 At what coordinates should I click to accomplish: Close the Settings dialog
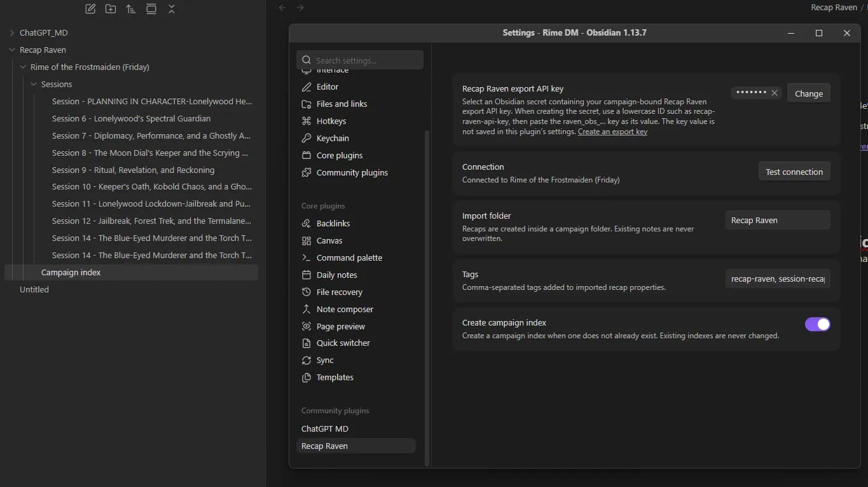[847, 33]
